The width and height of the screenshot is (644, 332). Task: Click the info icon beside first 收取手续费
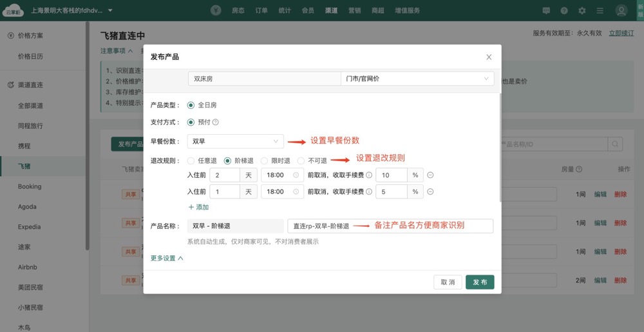pyautogui.click(x=369, y=175)
